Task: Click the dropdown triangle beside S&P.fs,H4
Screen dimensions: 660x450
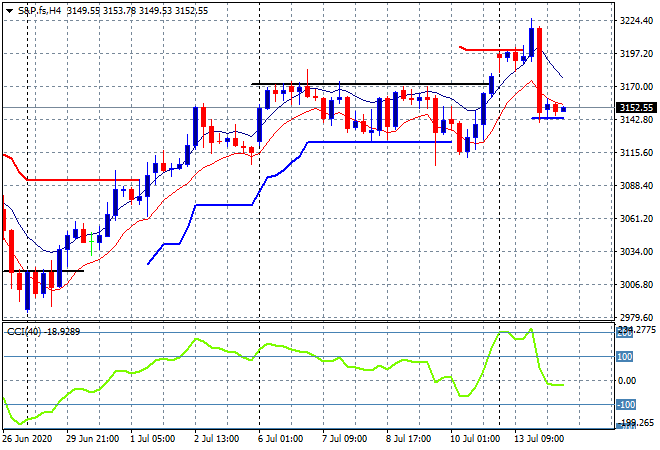Action: (9, 11)
